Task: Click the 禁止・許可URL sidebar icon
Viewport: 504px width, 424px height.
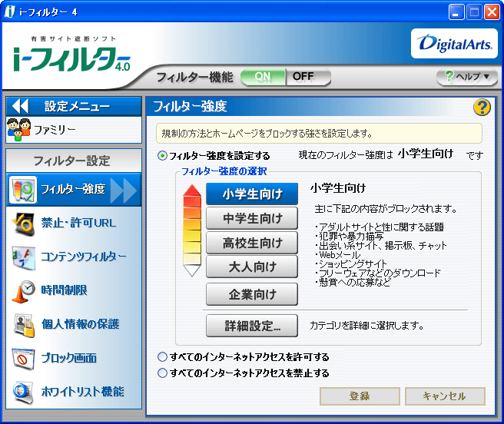Action: tap(23, 224)
